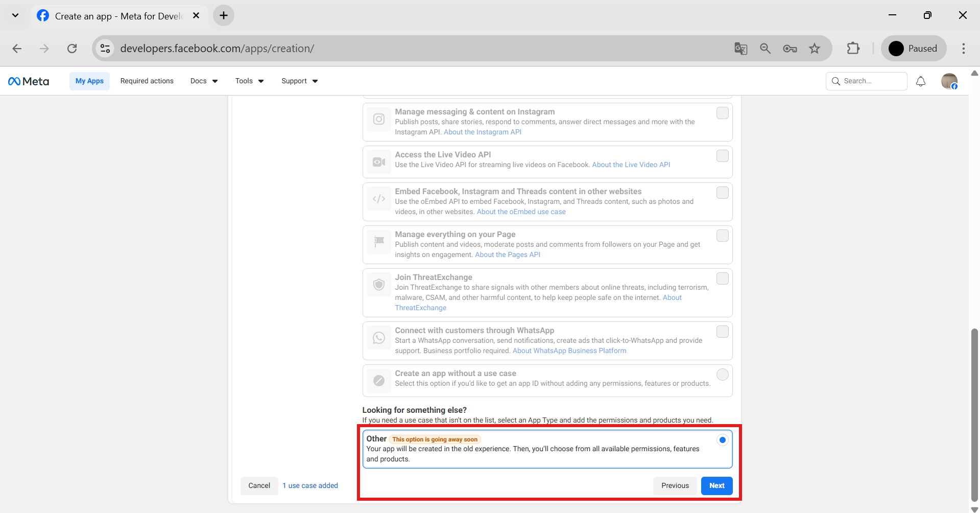Viewport: 980px width, 513px height.
Task: Open the tab search dropdown arrow
Action: (x=15, y=15)
